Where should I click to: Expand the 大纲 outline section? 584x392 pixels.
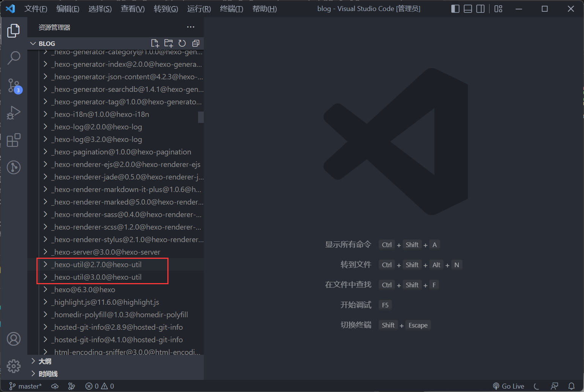(x=45, y=361)
